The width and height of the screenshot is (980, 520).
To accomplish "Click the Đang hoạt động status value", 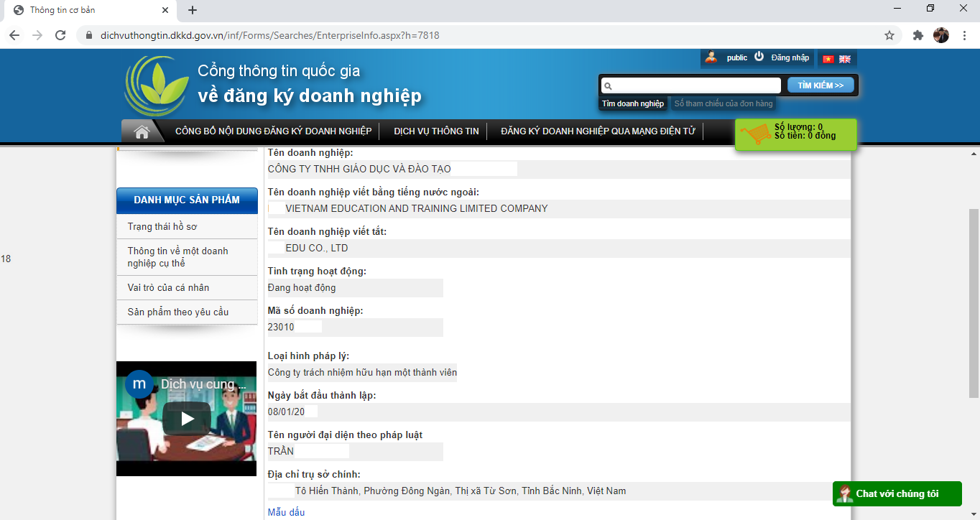I will point(302,288).
